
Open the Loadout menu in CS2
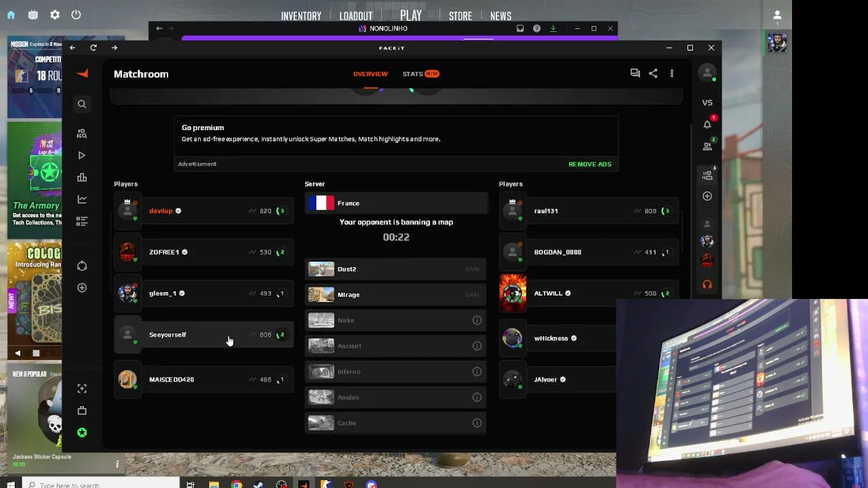click(x=356, y=16)
